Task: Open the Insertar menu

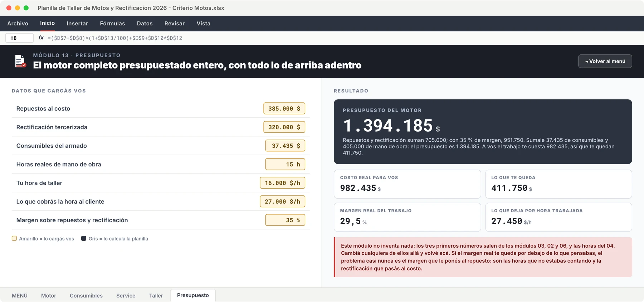Action: 77,23
